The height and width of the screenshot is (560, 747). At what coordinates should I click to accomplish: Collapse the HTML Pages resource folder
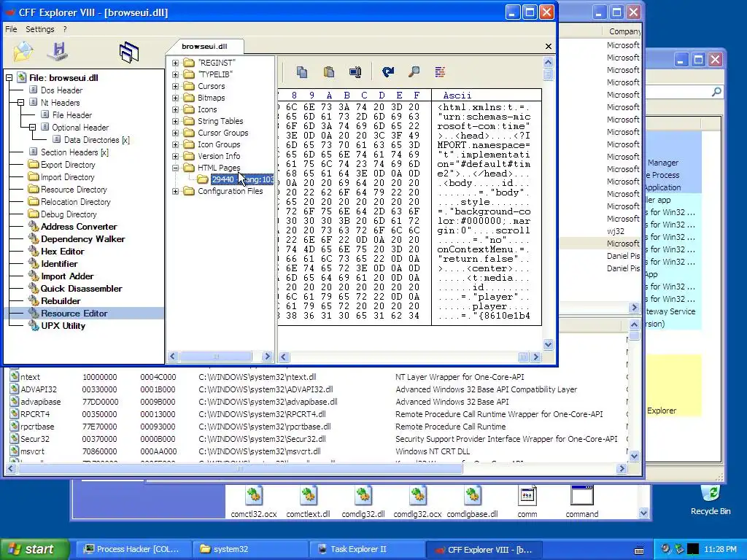click(x=175, y=168)
